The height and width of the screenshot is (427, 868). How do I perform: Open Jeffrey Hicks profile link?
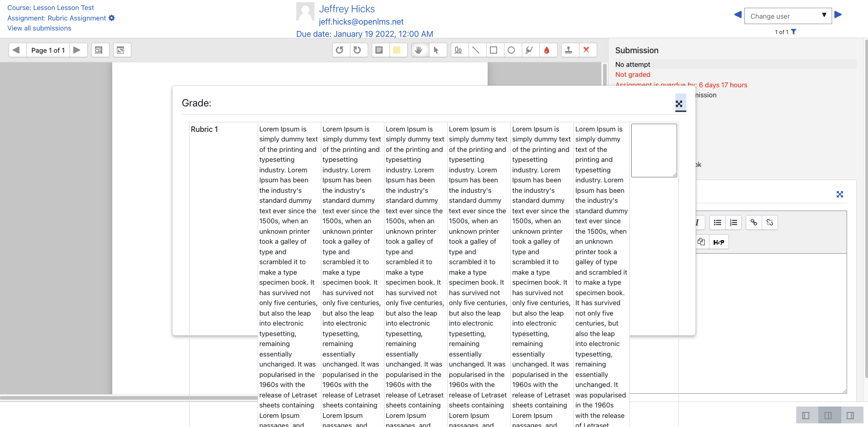(347, 9)
